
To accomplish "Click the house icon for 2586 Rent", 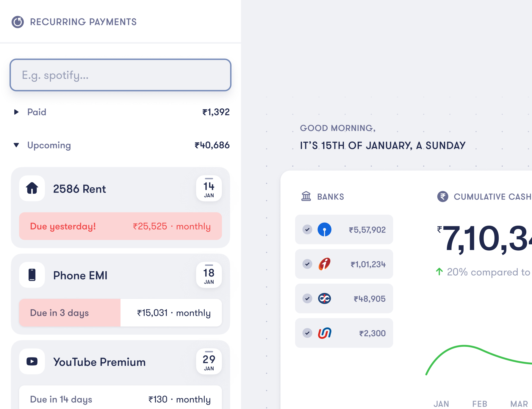I will [x=32, y=188].
